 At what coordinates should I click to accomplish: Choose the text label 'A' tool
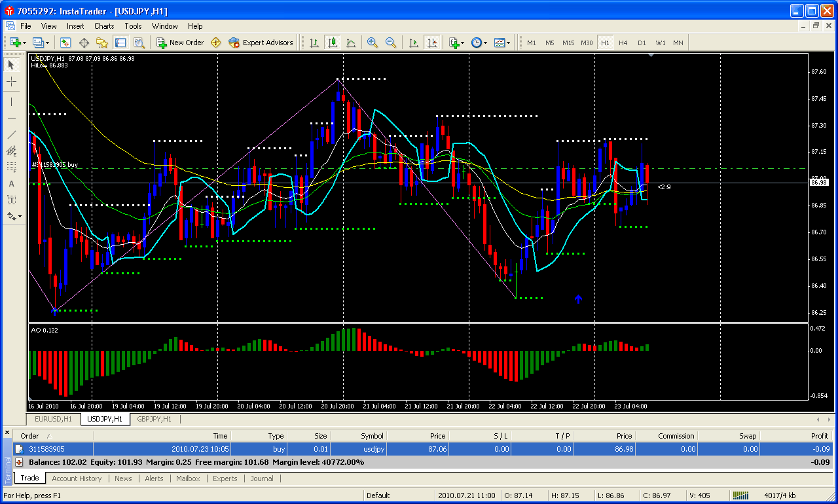click(11, 184)
